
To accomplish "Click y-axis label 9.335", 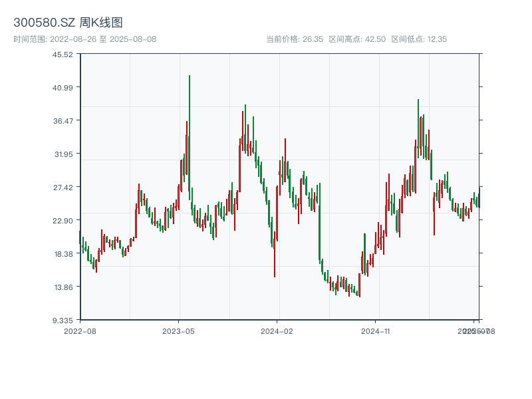I will point(63,321).
